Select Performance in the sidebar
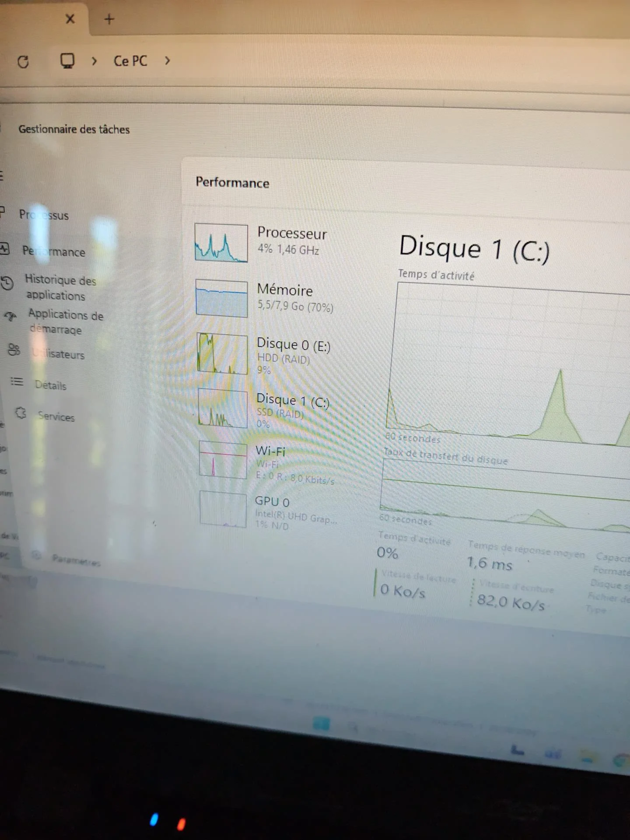This screenshot has height=840, width=630. (x=53, y=251)
